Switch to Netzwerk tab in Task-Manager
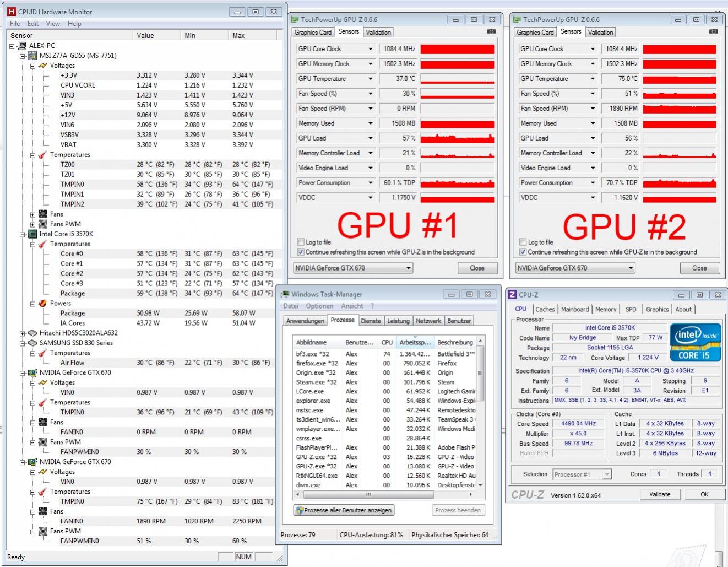 [x=428, y=321]
